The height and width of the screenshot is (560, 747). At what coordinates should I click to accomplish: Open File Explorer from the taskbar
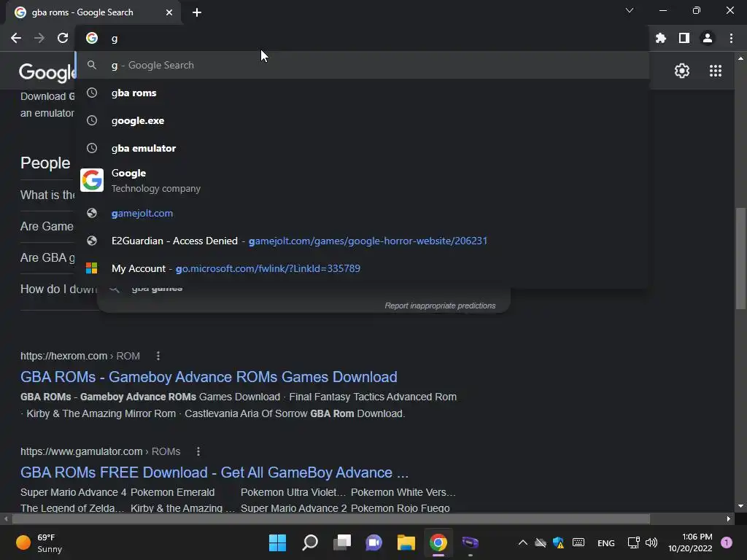pyautogui.click(x=406, y=542)
